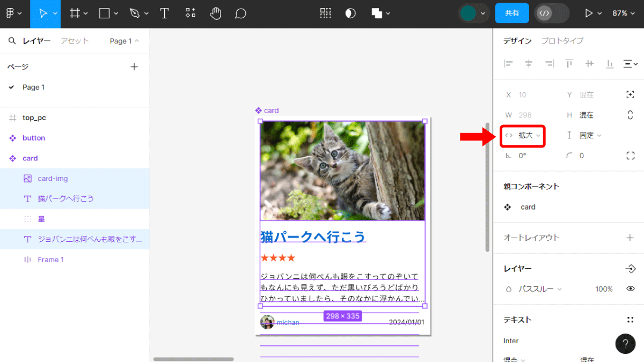Click the 共有 share button
Viewport: 644px width, 362px height.
[512, 13]
